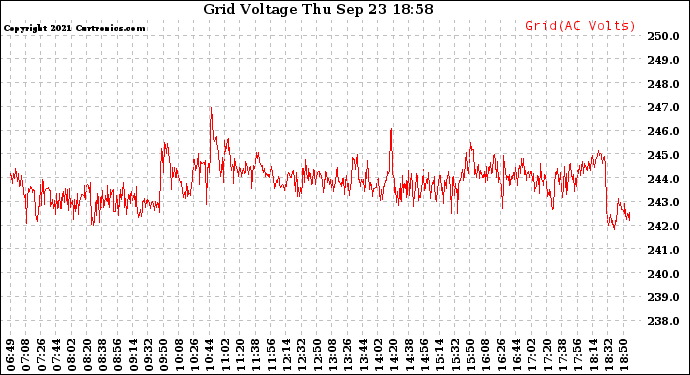Click the 10:08 time axis label
This screenshot has width=690, height=375.
tap(181, 355)
